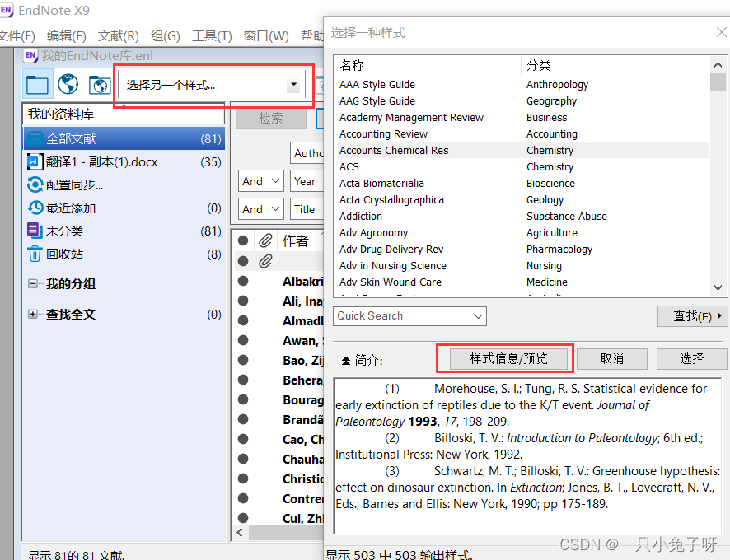Sort styles by 名称 column header

pos(428,65)
